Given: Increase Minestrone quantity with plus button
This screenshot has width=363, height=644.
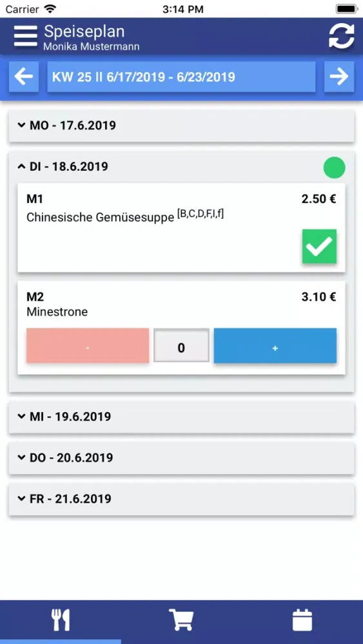Looking at the screenshot, I should click(x=275, y=345).
